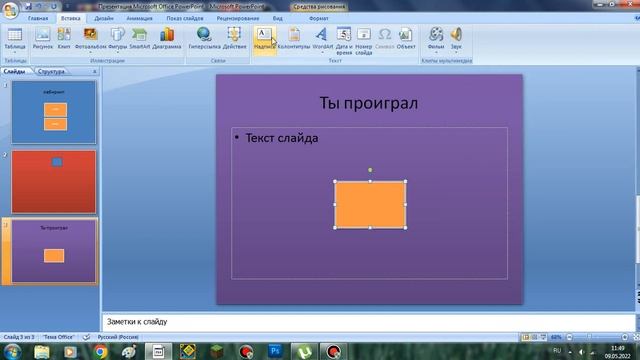Image resolution: width=640 pixels, height=360 pixels.
Task: Select the orange rectangle shape
Action: pos(370,204)
